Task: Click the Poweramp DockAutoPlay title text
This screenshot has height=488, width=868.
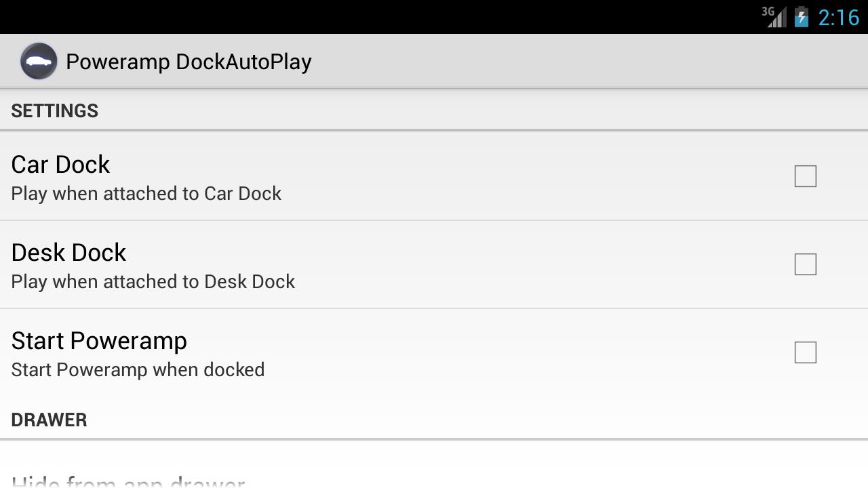Action: 189,61
